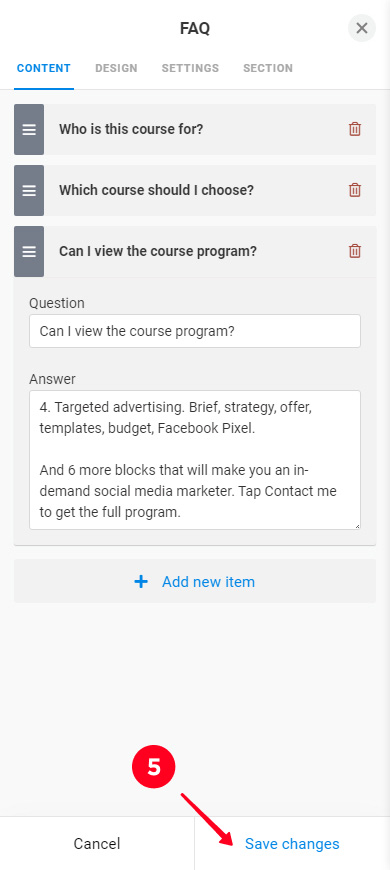This screenshot has height=870, width=390.
Task: Focus the Question text input field
Action: pyautogui.click(x=195, y=331)
